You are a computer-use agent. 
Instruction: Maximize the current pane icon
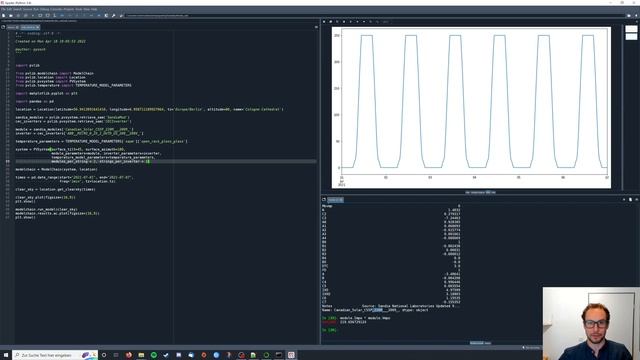106,16
